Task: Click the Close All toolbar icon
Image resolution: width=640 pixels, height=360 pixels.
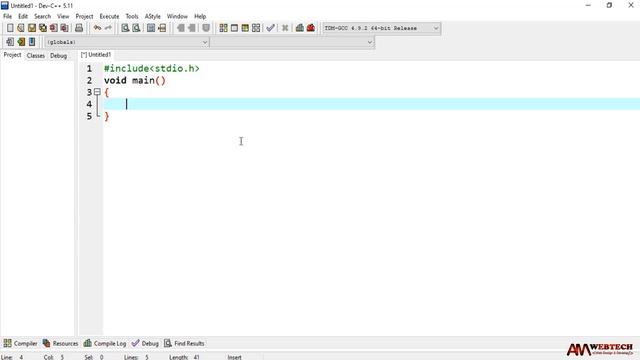Action: tap(64, 28)
